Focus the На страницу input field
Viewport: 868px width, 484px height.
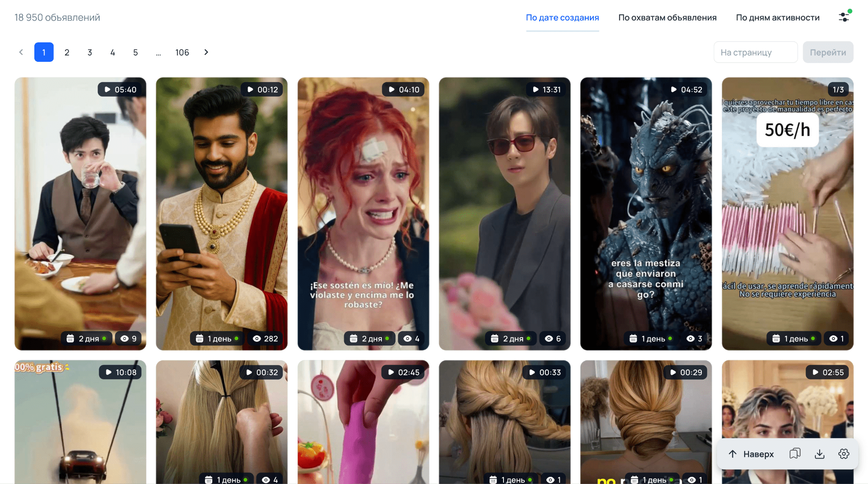[x=756, y=52]
